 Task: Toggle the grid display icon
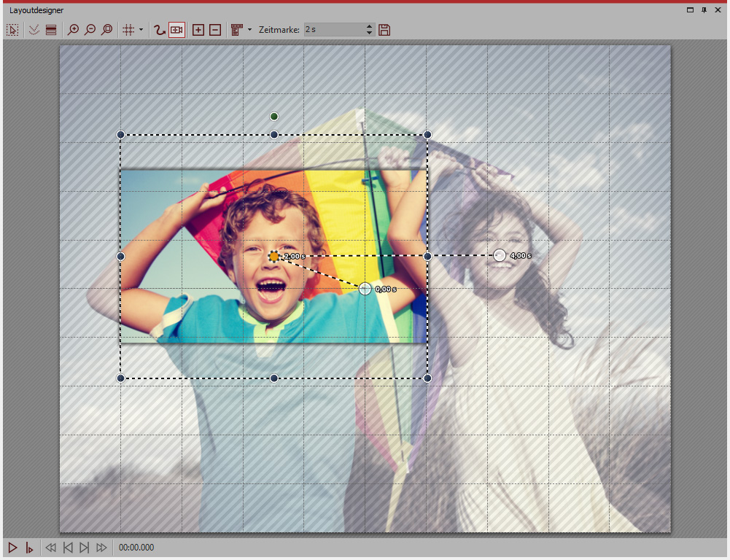[x=128, y=30]
